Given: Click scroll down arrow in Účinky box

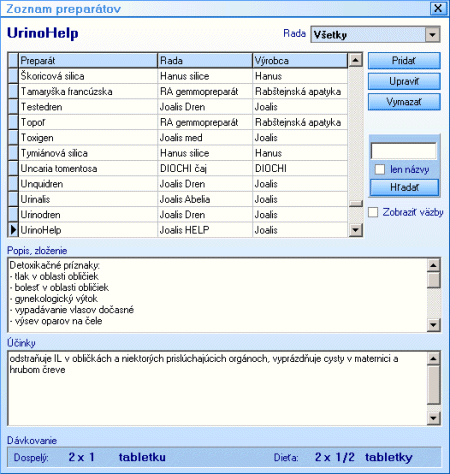Looking at the screenshot, I should click(x=433, y=418).
